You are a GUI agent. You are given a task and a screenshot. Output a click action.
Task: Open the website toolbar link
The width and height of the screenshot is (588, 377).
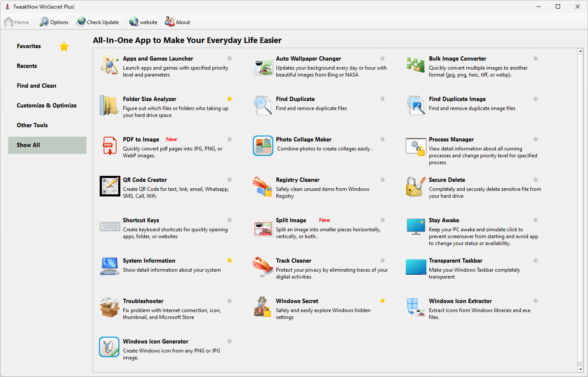coord(144,22)
